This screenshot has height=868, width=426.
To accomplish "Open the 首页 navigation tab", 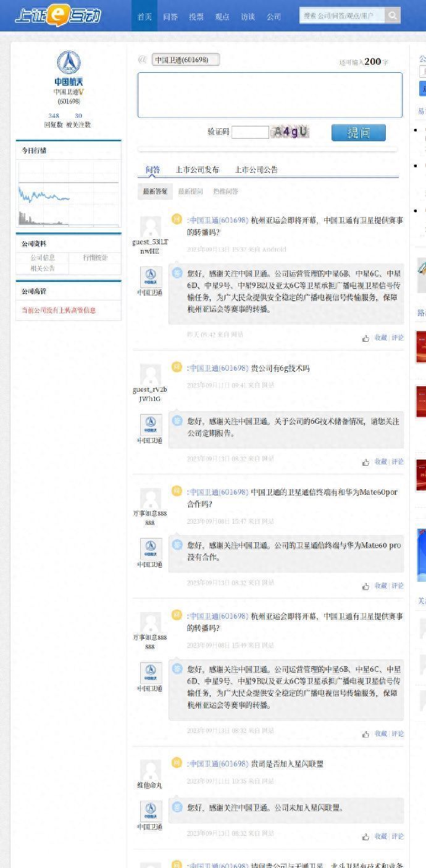I will tap(144, 17).
